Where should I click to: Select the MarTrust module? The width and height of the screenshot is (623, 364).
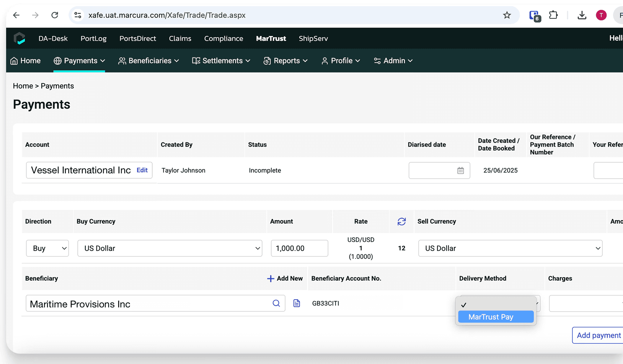coord(271,38)
